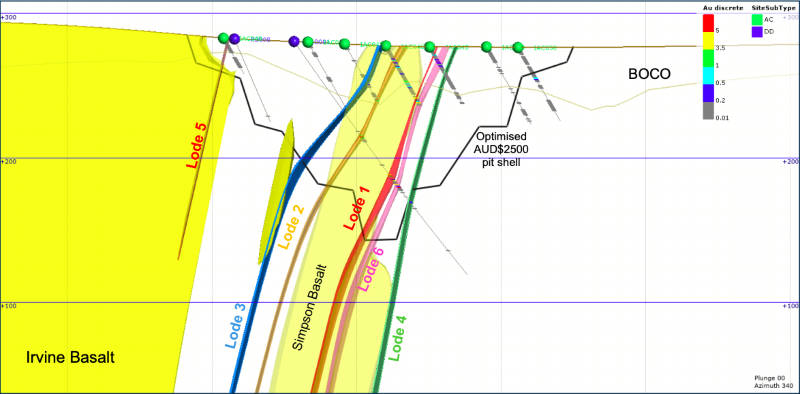Click the '+300' elevation label at left
The image size is (800, 394).
(x=8, y=17)
